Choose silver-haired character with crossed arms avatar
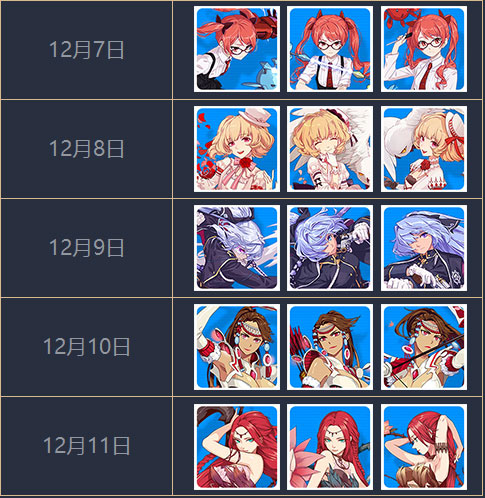Screen dimensions: 485x498 424,248
